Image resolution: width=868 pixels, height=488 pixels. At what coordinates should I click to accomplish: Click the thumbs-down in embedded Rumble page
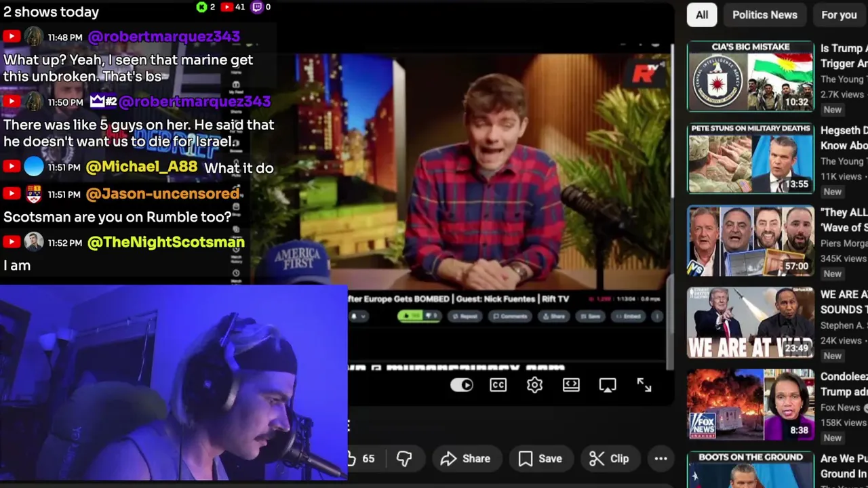pos(431,316)
